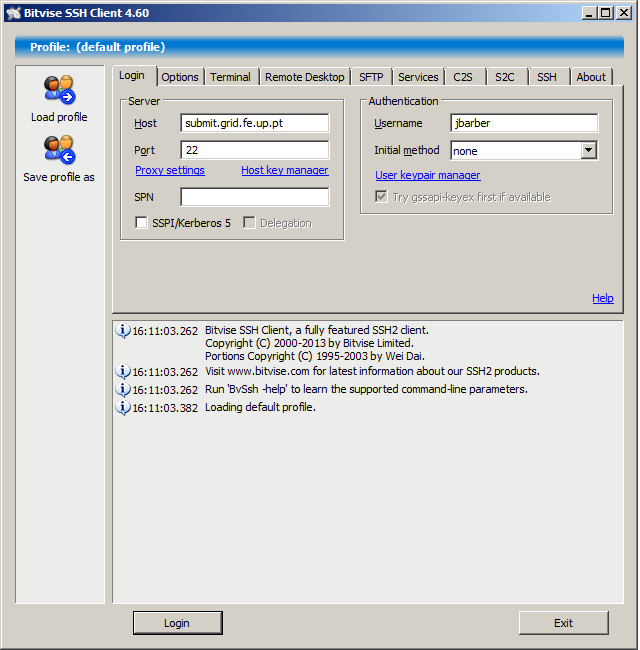
Task: Click info icon beside 'Bitvise SSH Client, a fully featured' entry
Action: (123, 330)
